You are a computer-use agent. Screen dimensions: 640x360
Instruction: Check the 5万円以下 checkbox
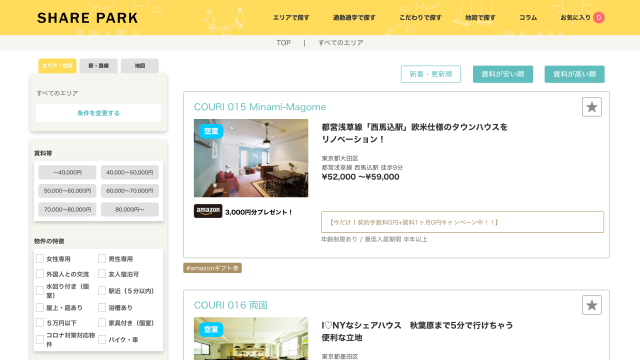point(40,322)
